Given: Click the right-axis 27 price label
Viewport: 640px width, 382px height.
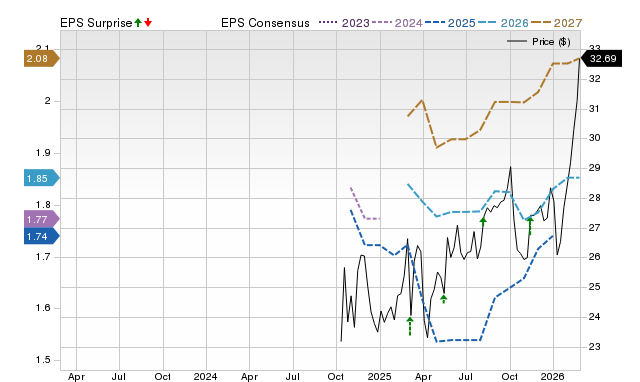Looking at the screenshot, I should [594, 227].
